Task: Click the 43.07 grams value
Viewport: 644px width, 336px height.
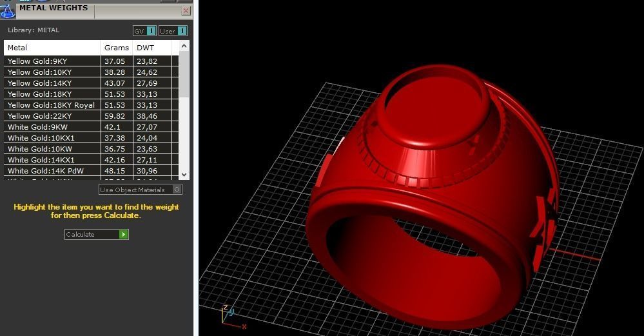Action: (115, 83)
